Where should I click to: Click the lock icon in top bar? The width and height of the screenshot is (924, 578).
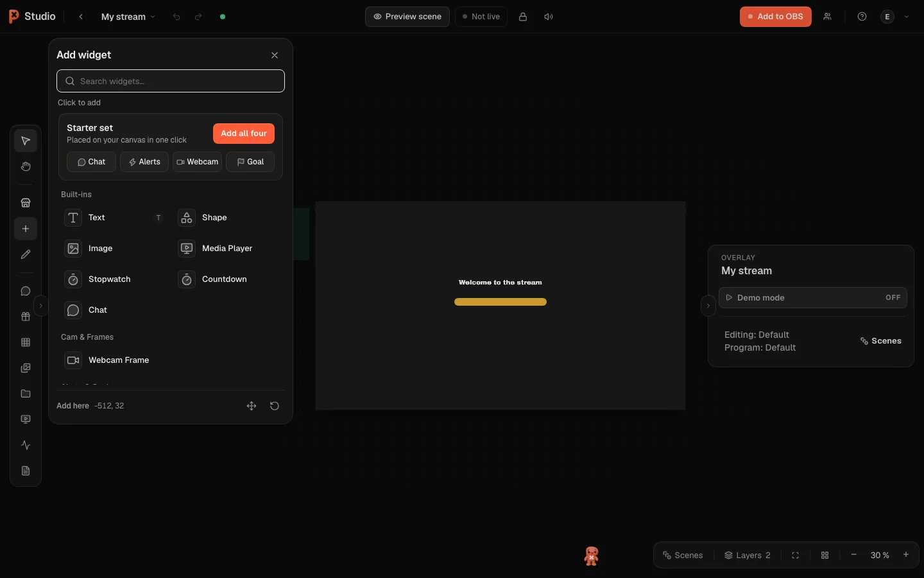523,17
